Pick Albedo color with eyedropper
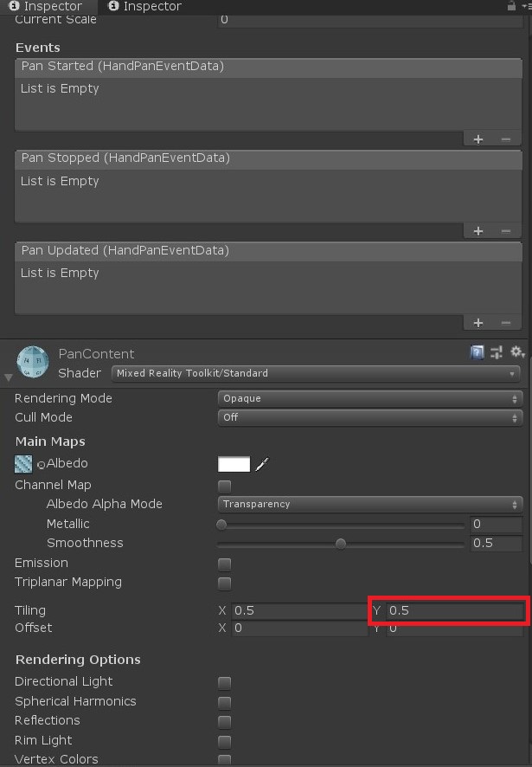Image resolution: width=532 pixels, height=767 pixels. click(x=262, y=464)
